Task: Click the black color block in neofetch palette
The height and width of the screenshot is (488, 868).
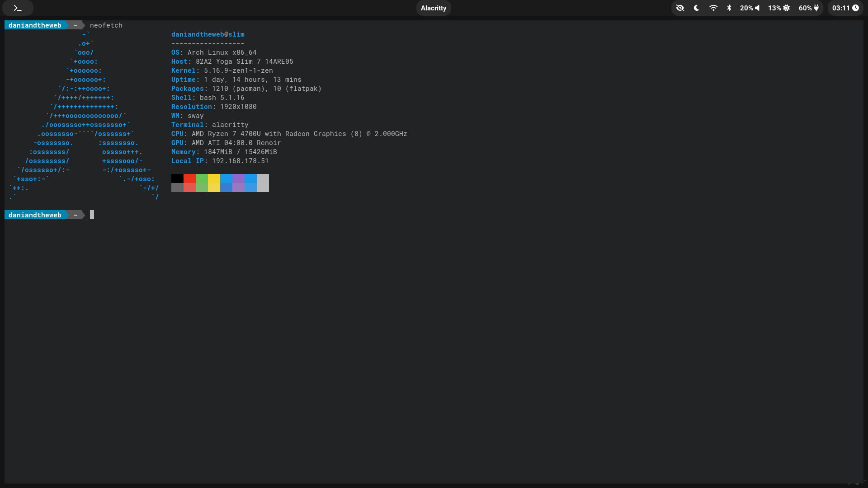Action: 177,178
